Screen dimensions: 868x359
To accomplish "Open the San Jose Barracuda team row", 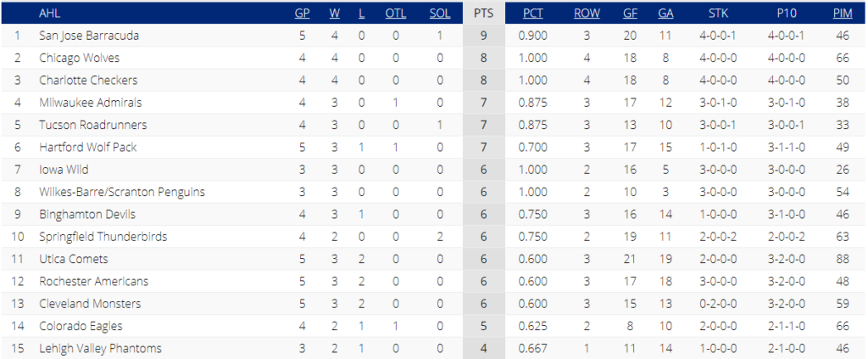I will click(x=434, y=36).
